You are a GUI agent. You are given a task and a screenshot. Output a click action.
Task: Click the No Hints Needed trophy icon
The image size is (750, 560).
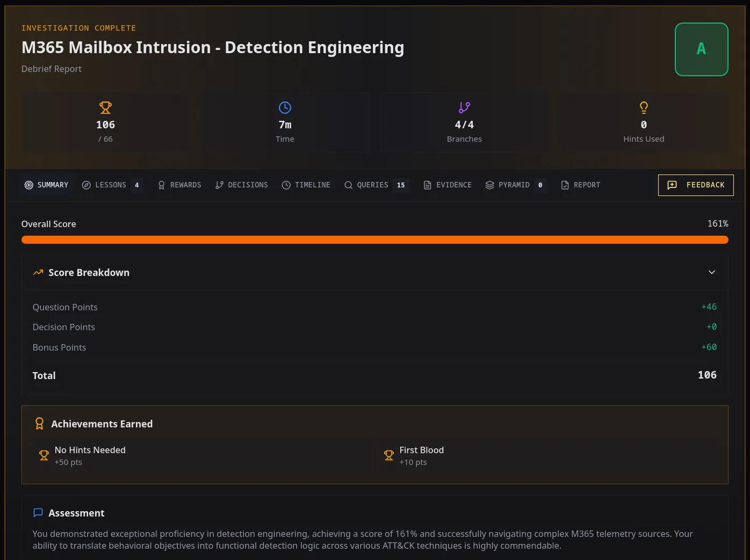pyautogui.click(x=44, y=455)
